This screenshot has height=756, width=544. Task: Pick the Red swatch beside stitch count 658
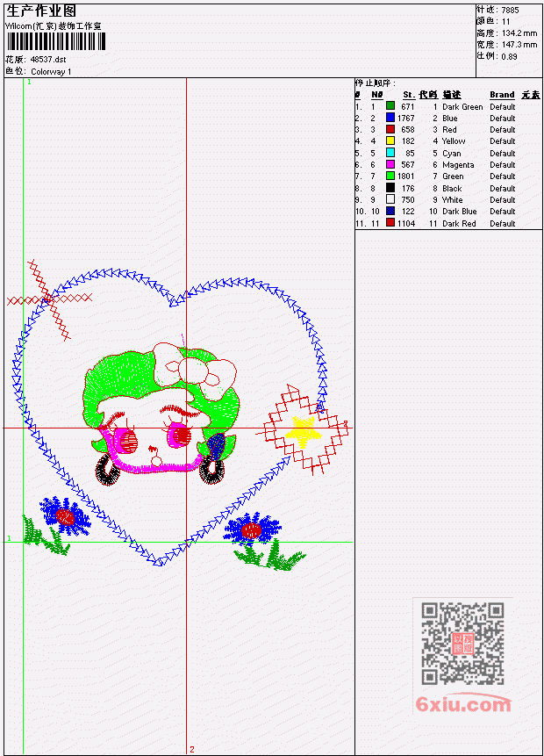point(390,129)
